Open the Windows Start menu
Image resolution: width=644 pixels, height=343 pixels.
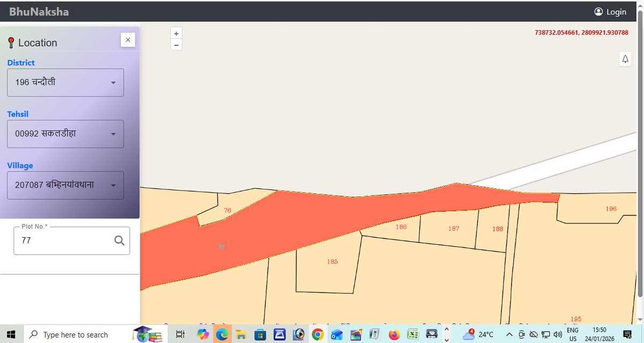11,334
